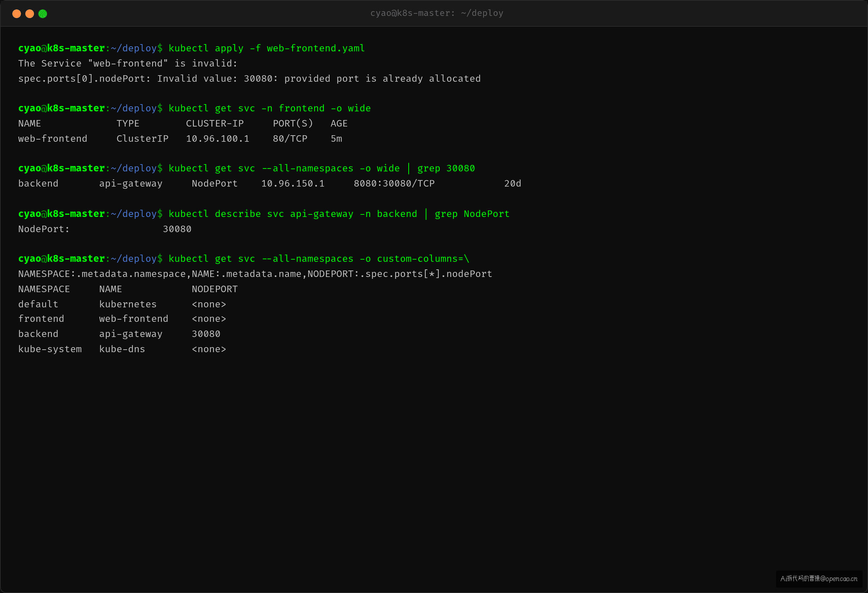Click the NODEPORT column header
This screenshot has height=593, width=868.
215,289
